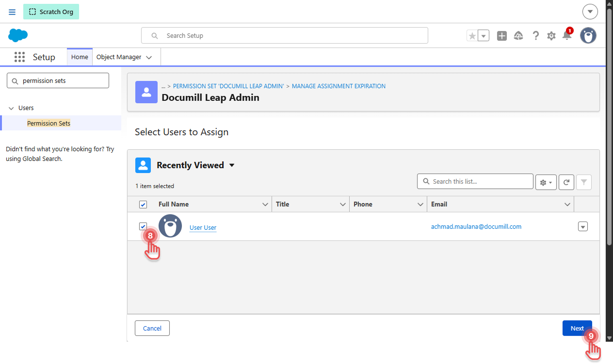Open the Help question mark icon
The height and width of the screenshot is (364, 613).
coord(535,36)
